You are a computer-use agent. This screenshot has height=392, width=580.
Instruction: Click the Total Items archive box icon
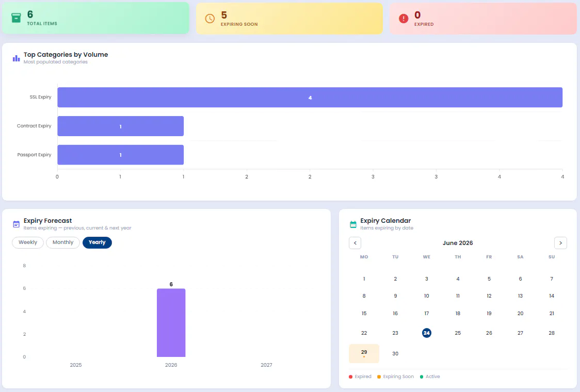(x=16, y=18)
